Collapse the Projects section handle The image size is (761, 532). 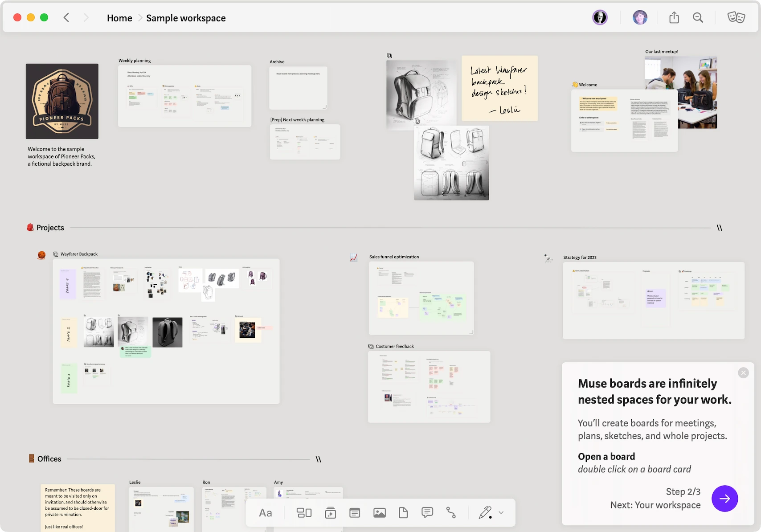tap(719, 228)
